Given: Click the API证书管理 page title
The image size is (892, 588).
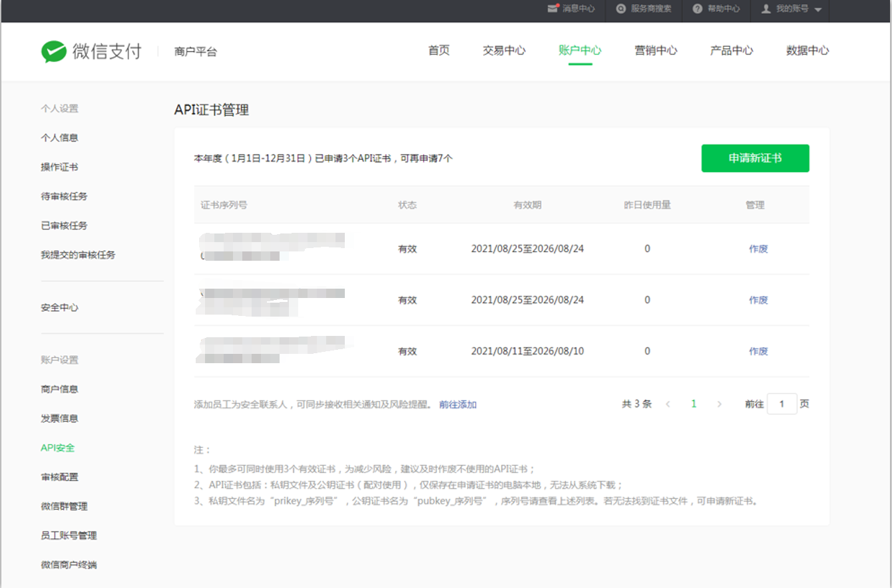Looking at the screenshot, I should coord(212,110).
